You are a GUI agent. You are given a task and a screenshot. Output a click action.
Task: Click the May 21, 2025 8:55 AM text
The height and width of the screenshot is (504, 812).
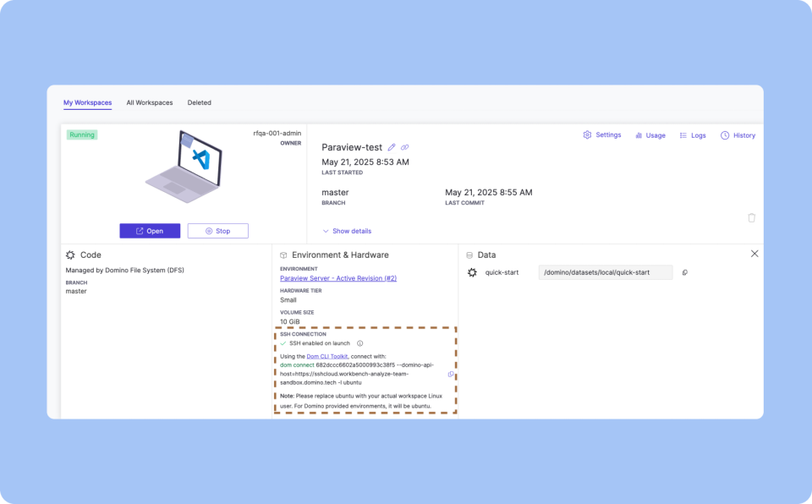click(x=488, y=192)
